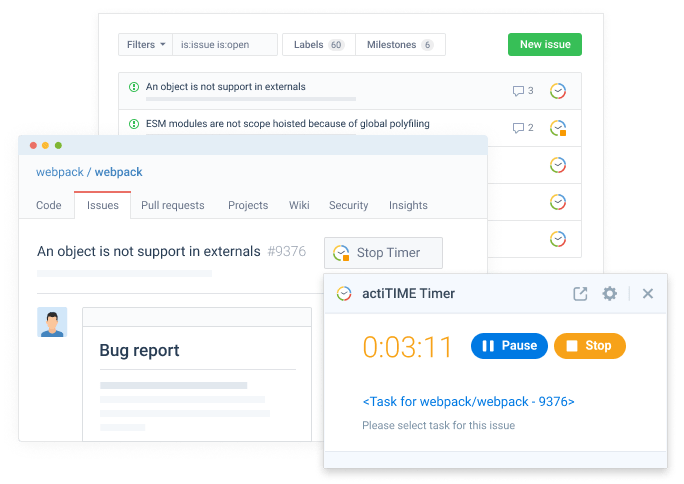Click the issue title on the issue page
The width and height of the screenshot is (684, 484).
pyautogui.click(x=149, y=251)
